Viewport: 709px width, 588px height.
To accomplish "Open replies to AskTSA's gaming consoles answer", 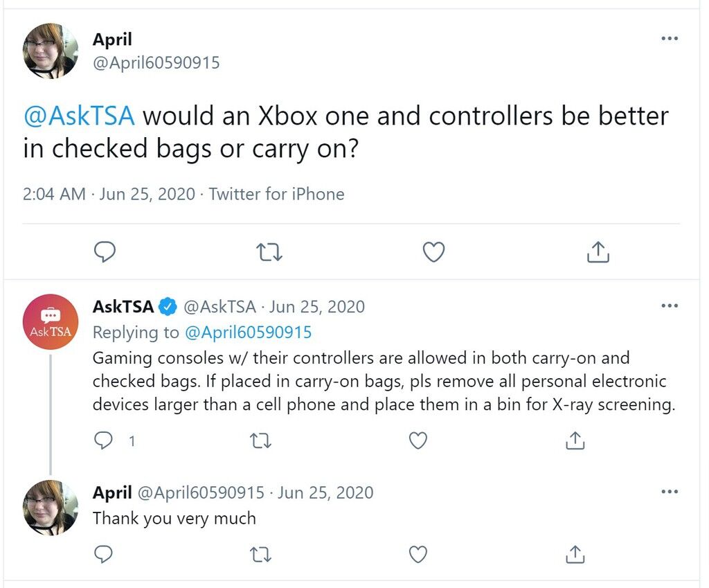I will tap(104, 440).
